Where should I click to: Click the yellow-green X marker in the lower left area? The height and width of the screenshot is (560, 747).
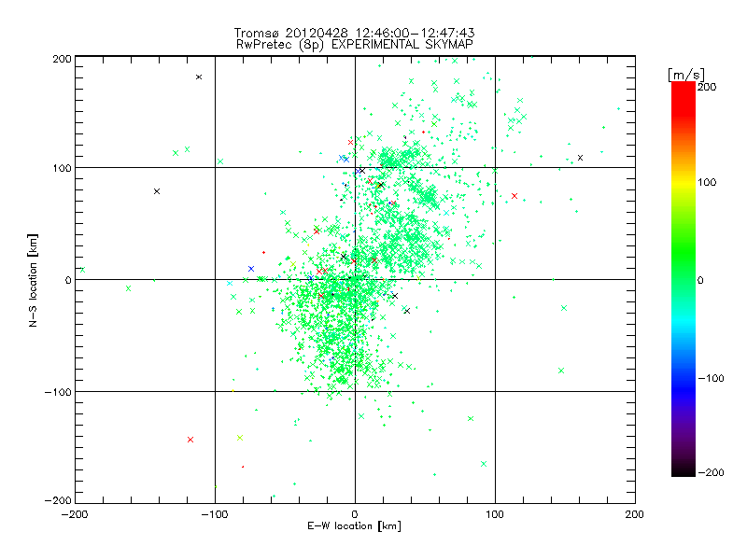[240, 438]
